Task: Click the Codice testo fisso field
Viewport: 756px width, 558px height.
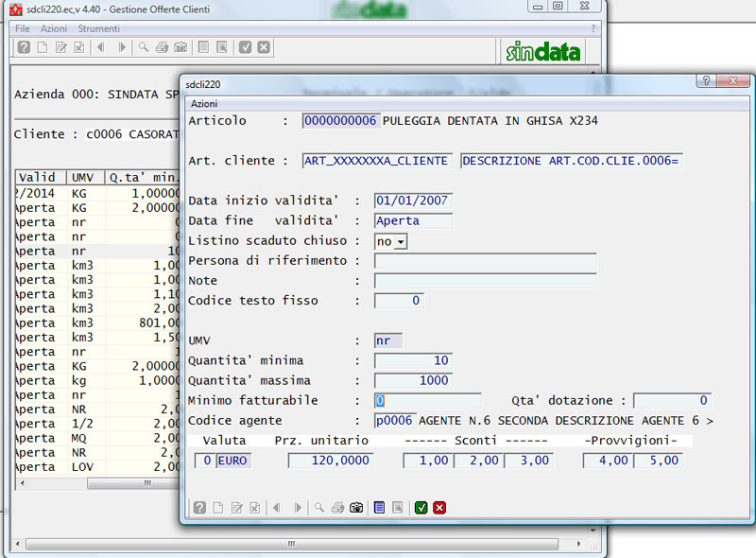Action: click(399, 301)
